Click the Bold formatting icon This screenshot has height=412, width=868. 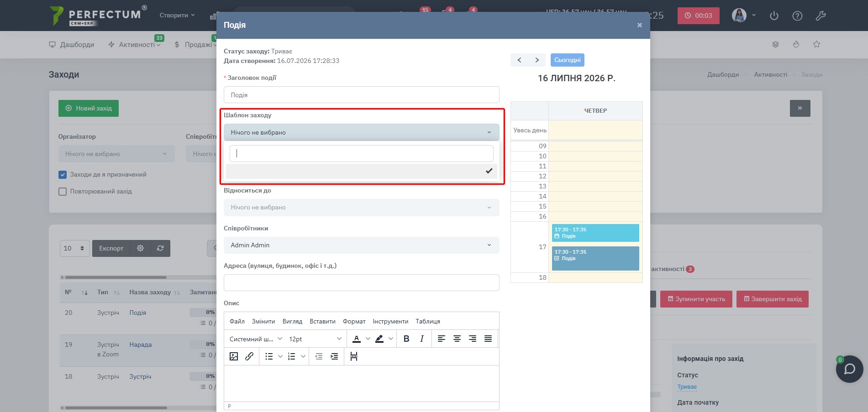click(x=406, y=339)
